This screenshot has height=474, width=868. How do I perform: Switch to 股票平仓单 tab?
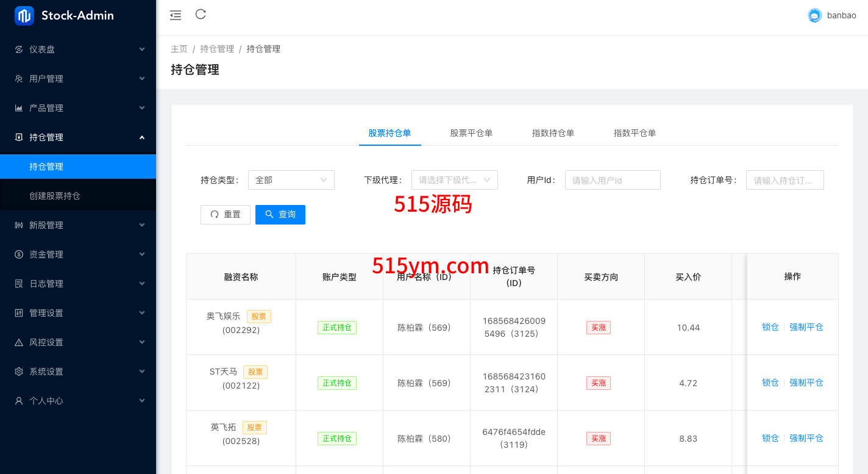(x=471, y=133)
